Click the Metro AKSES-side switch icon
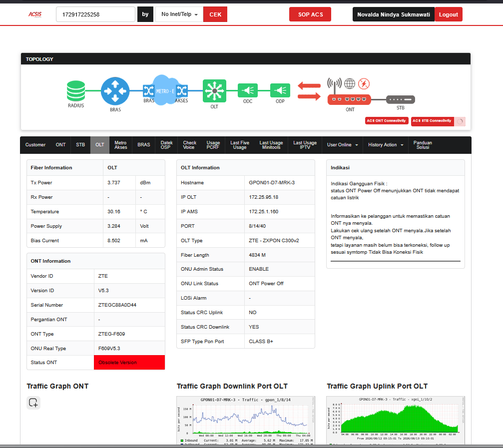The width and height of the screenshot is (503, 448). (x=181, y=91)
